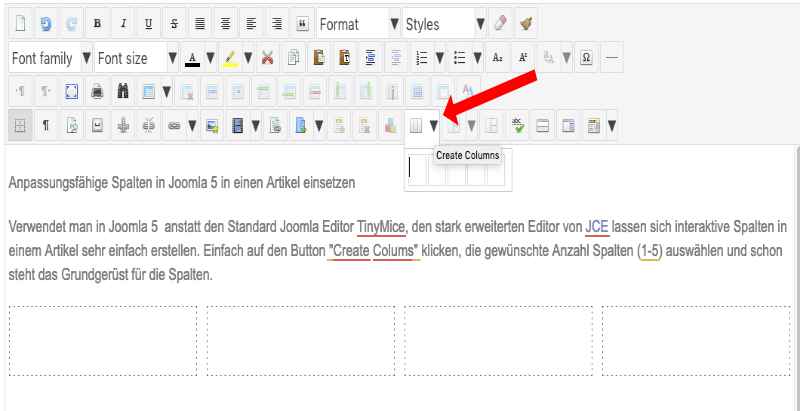This screenshot has height=411, width=800.
Task: Toggle fullscreen editor mode
Action: click(70, 92)
